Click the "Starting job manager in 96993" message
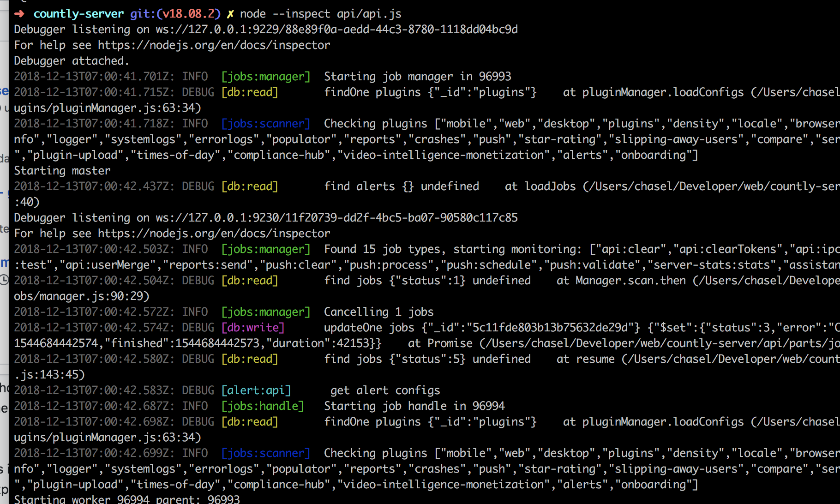This screenshot has height=504, width=840. (418, 77)
